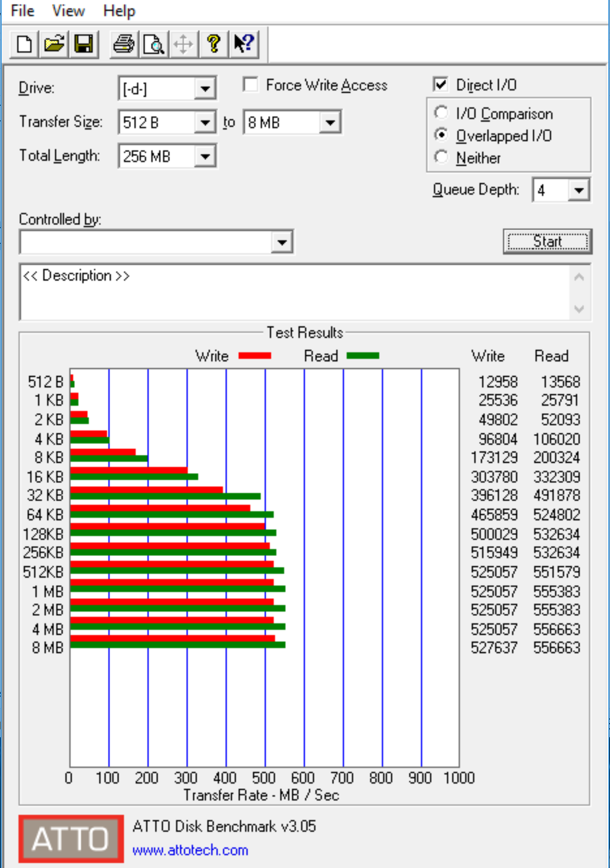Click the 13568 read value
This screenshot has width=610, height=868.
click(561, 382)
